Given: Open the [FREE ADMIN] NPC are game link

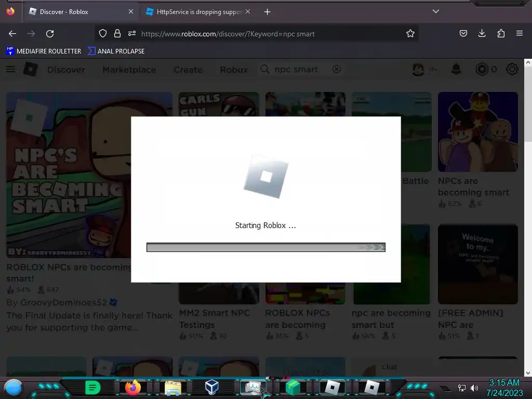Looking at the screenshot, I should [x=471, y=318].
